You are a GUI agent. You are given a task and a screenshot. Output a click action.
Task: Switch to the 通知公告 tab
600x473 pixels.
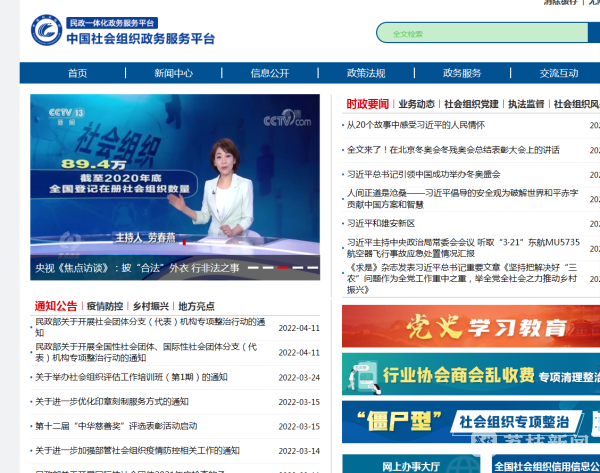(56, 306)
